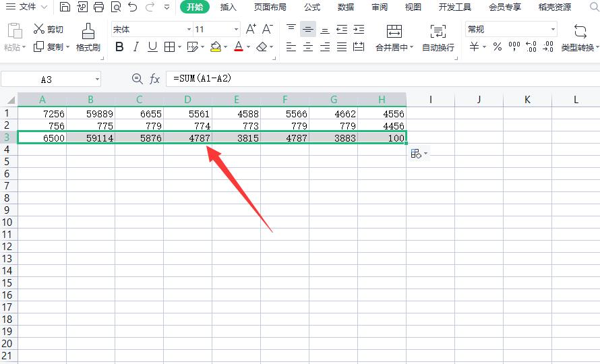The height and width of the screenshot is (364, 600).
Task: Align text right
Action: pyautogui.click(x=325, y=47)
